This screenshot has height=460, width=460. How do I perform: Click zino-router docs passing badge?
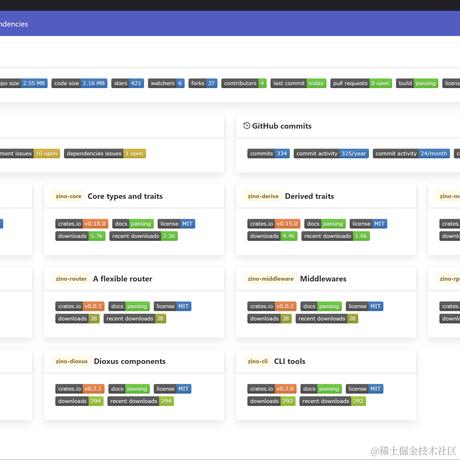click(x=129, y=306)
